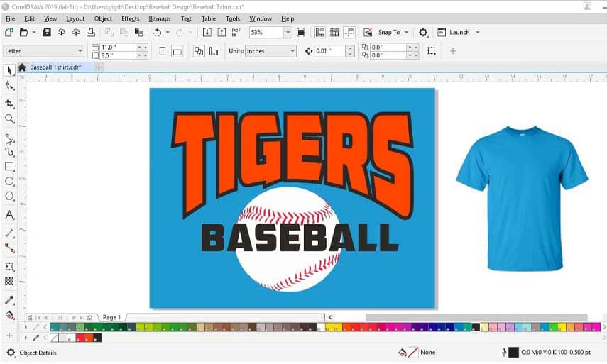Undo the last action

click(x=157, y=33)
